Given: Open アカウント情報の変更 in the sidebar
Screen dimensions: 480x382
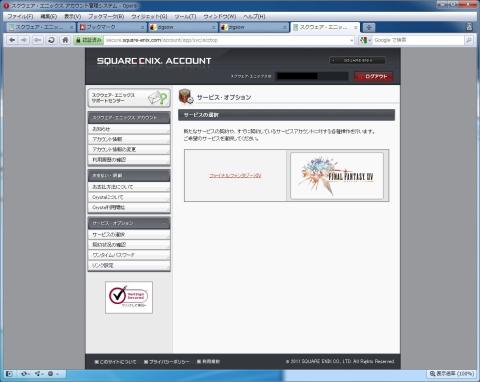Looking at the screenshot, I should [129, 149].
